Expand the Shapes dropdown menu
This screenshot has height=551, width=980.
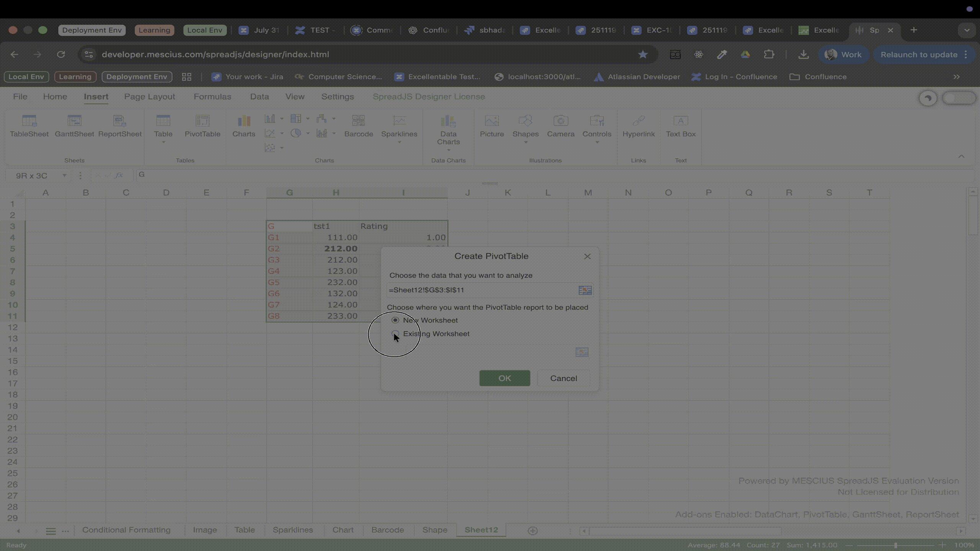click(x=525, y=142)
